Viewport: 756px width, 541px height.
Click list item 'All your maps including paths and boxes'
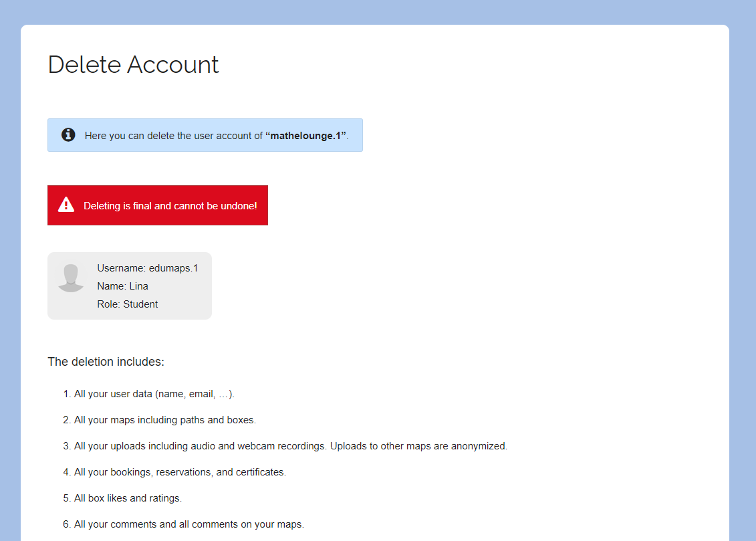click(x=164, y=420)
